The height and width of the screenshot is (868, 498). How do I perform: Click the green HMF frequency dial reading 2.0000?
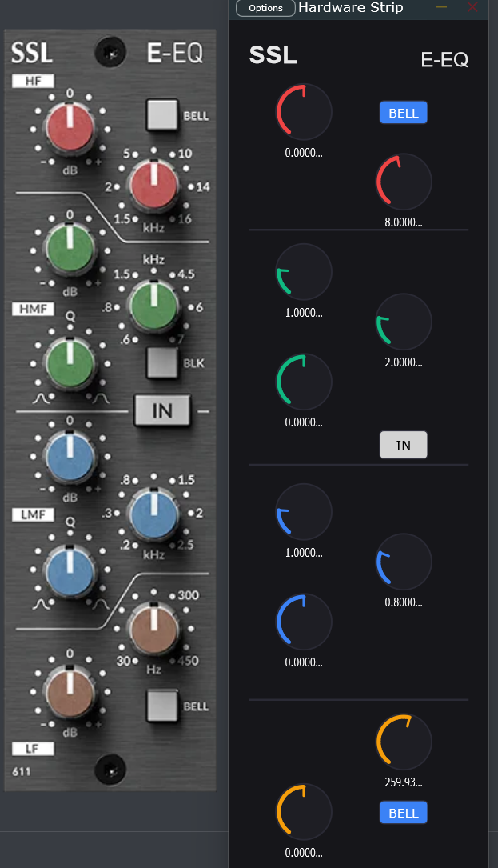pos(404,321)
